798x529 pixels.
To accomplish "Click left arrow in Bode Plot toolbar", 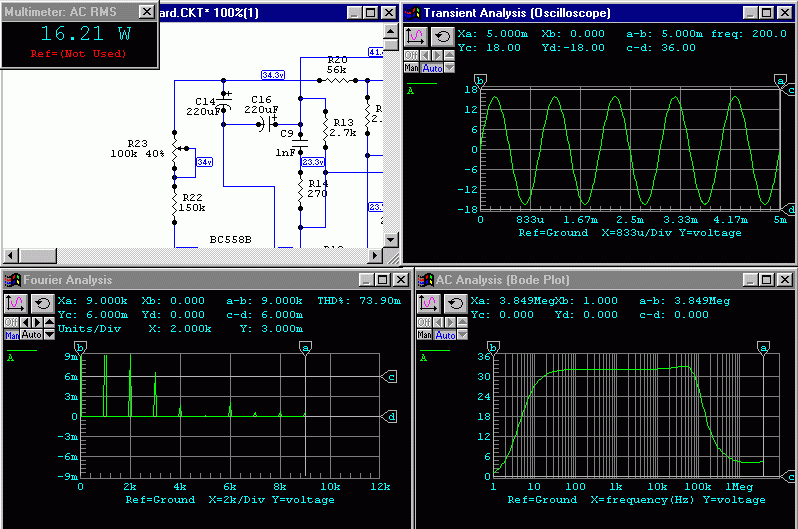I will [438, 322].
